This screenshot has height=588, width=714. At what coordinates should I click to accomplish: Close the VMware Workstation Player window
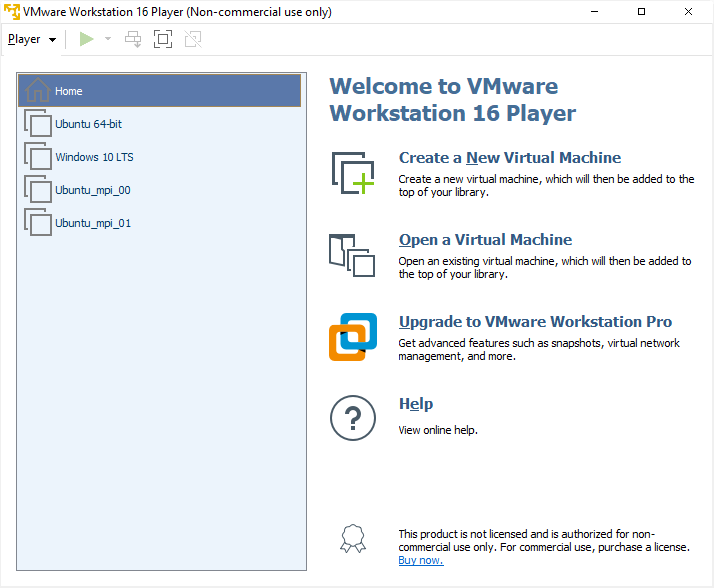point(688,12)
